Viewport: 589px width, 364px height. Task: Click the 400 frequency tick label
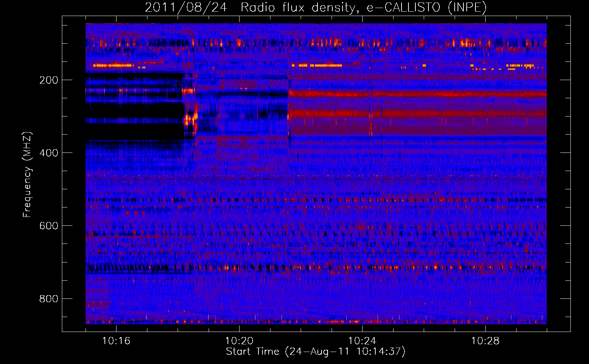coord(49,153)
